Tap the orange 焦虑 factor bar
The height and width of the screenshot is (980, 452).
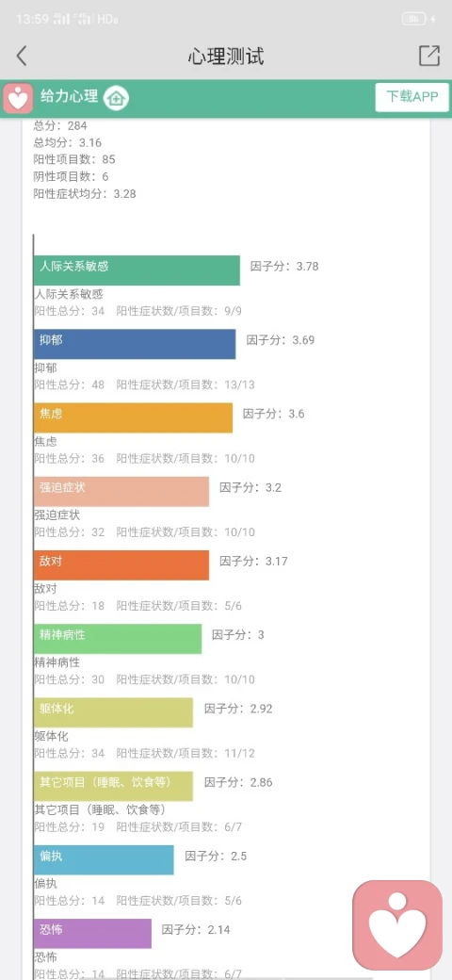(133, 417)
